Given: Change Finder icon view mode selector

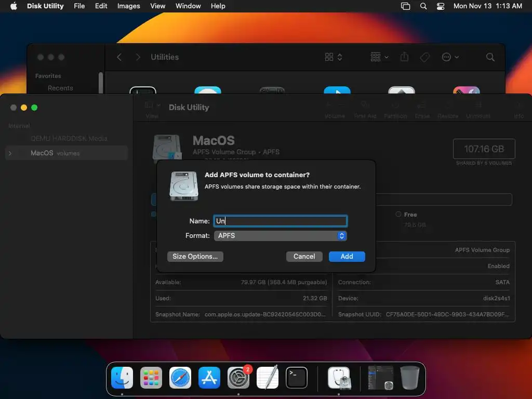Looking at the screenshot, I should [x=333, y=57].
